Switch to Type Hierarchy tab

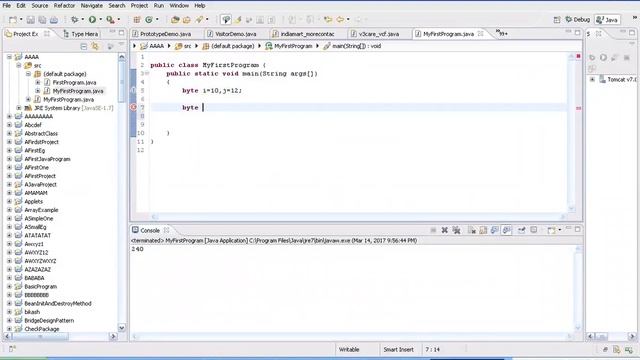pyautogui.click(x=81, y=34)
